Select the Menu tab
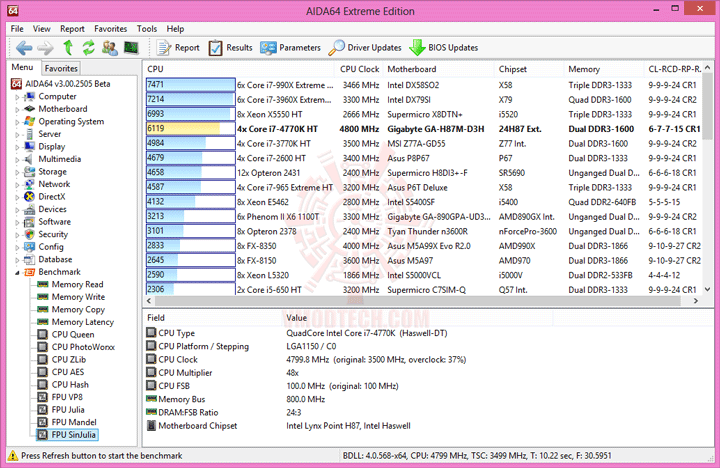 pos(22,68)
